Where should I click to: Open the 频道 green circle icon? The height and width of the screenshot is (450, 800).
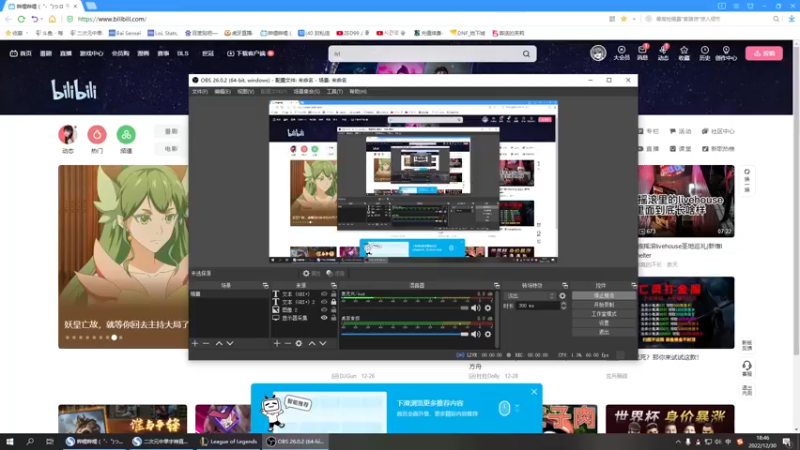(x=126, y=134)
